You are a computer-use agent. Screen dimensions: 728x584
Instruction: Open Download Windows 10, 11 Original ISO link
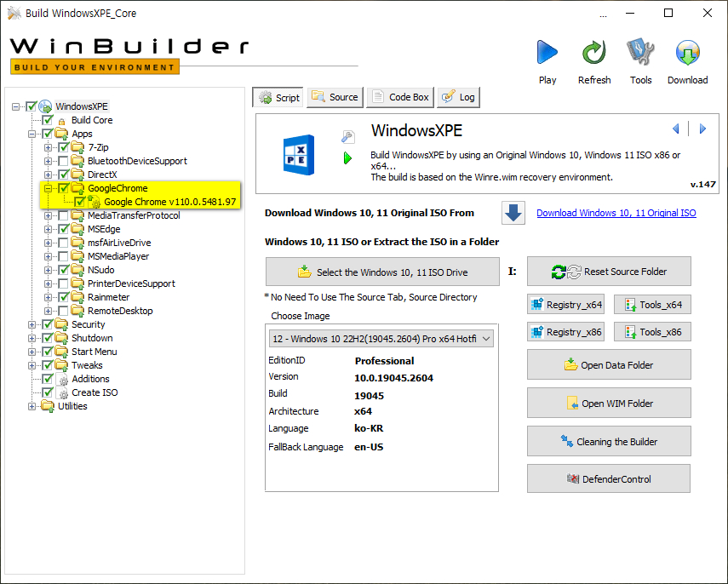pos(616,213)
